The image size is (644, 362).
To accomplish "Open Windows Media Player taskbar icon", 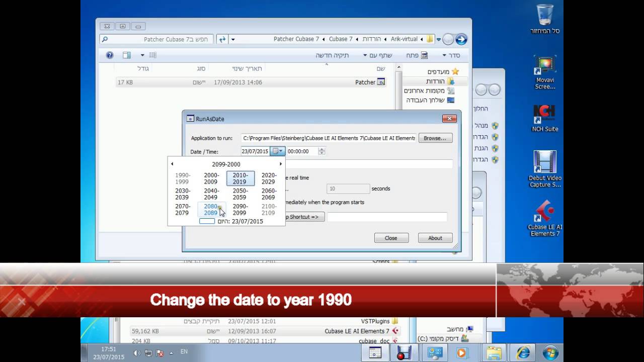I will [x=462, y=352].
